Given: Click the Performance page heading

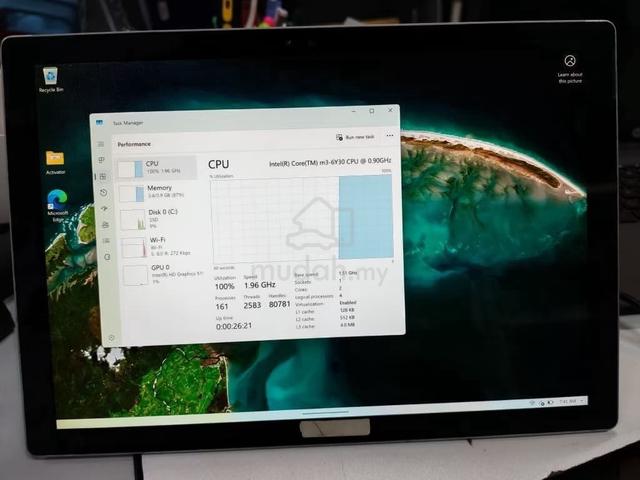Looking at the screenshot, I should coord(134,144).
